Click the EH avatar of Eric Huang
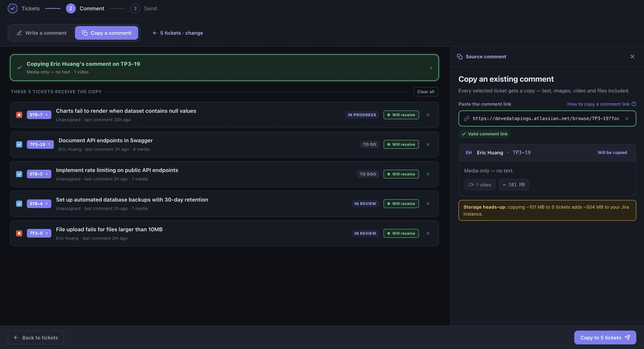The width and height of the screenshot is (644, 349). coord(469,153)
